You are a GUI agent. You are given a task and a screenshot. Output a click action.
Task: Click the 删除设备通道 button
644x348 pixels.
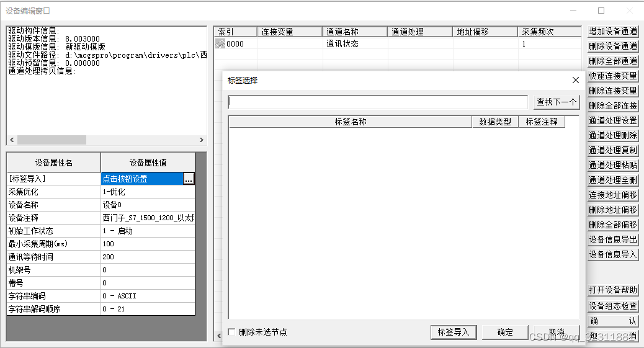click(613, 46)
